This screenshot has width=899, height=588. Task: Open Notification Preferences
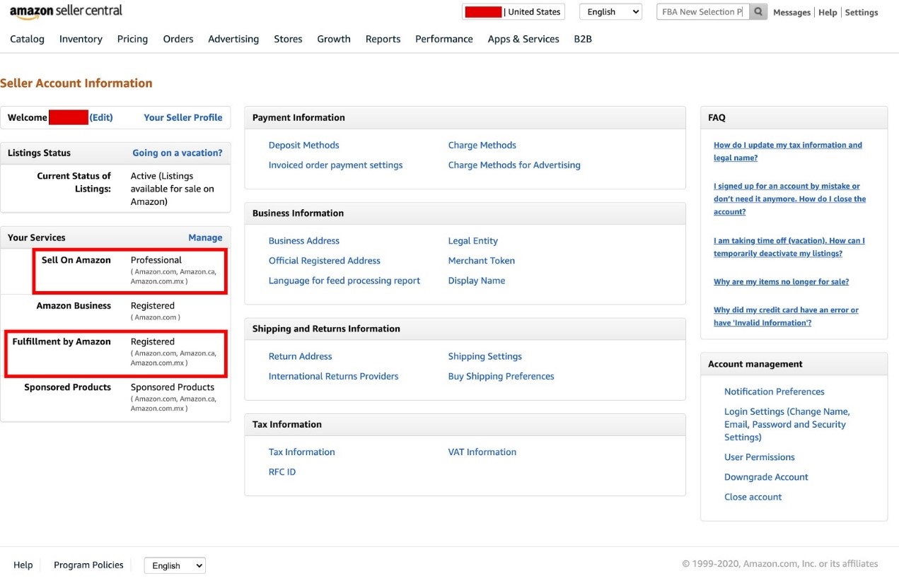pyautogui.click(x=774, y=392)
